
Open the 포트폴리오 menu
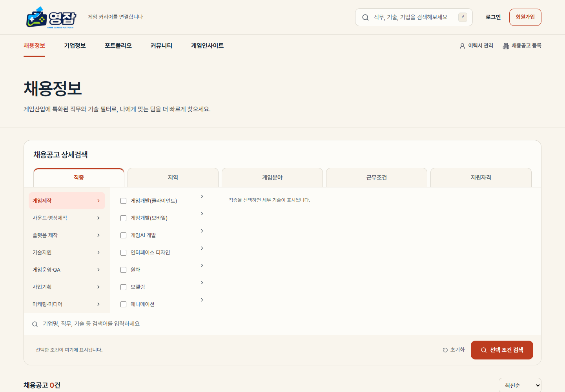pyautogui.click(x=118, y=46)
